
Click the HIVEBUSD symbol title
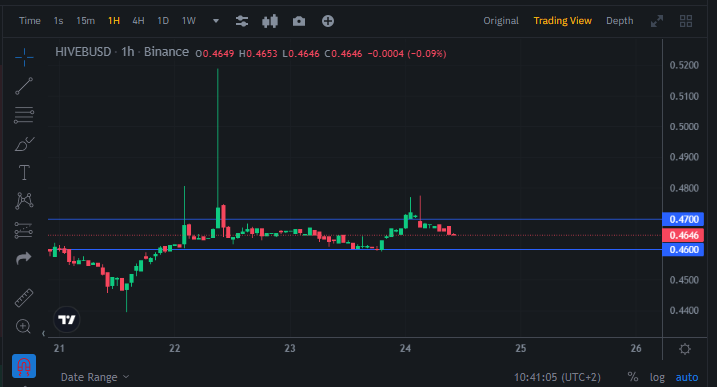[83, 52]
